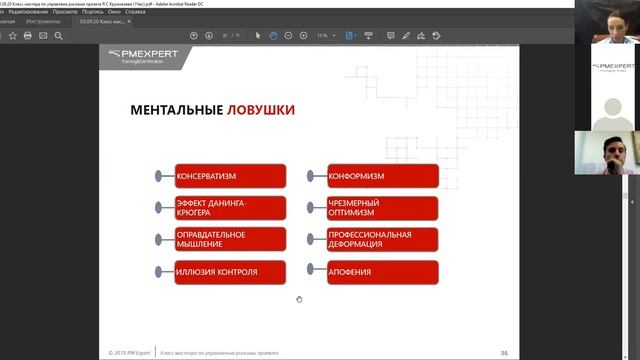
Task: Click the МЕНТАЛЬНЫЕ ЛОВУШКИ slide title
Action: [212, 110]
